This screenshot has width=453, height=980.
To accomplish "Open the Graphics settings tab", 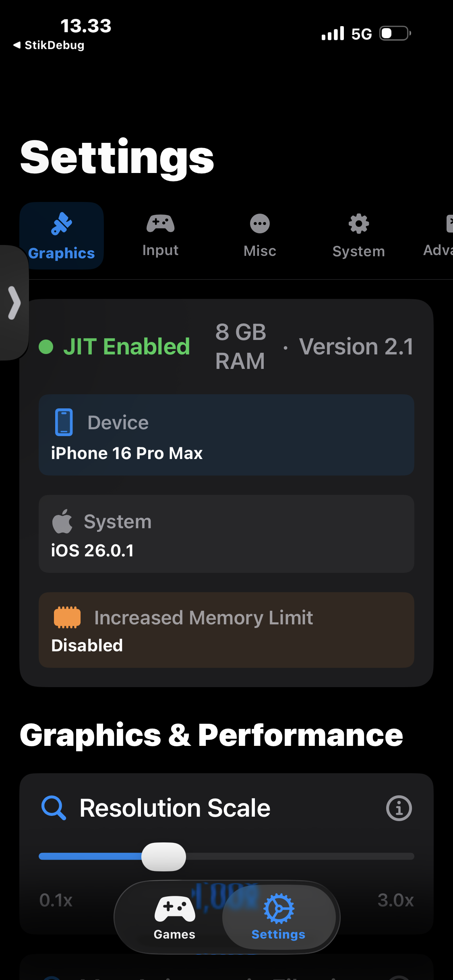I will coord(62,236).
